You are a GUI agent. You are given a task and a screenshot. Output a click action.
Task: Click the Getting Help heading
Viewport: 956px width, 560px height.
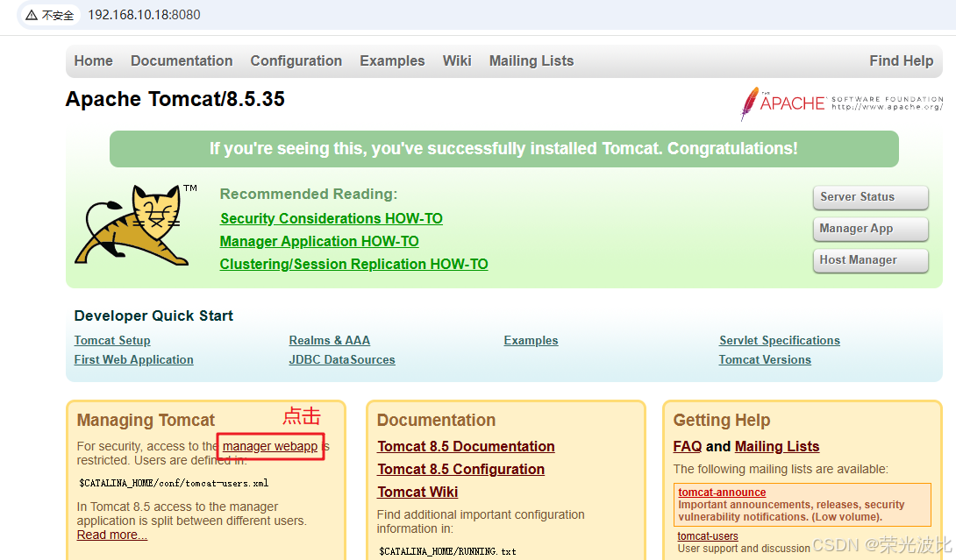coord(722,421)
